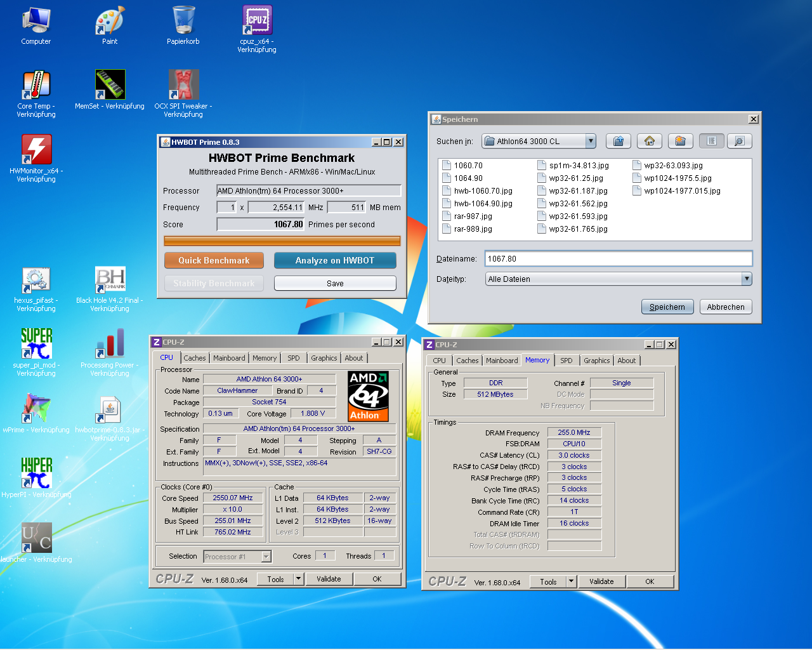Click Save in HWBOT Prime window
This screenshot has height=650, width=812.
point(335,283)
